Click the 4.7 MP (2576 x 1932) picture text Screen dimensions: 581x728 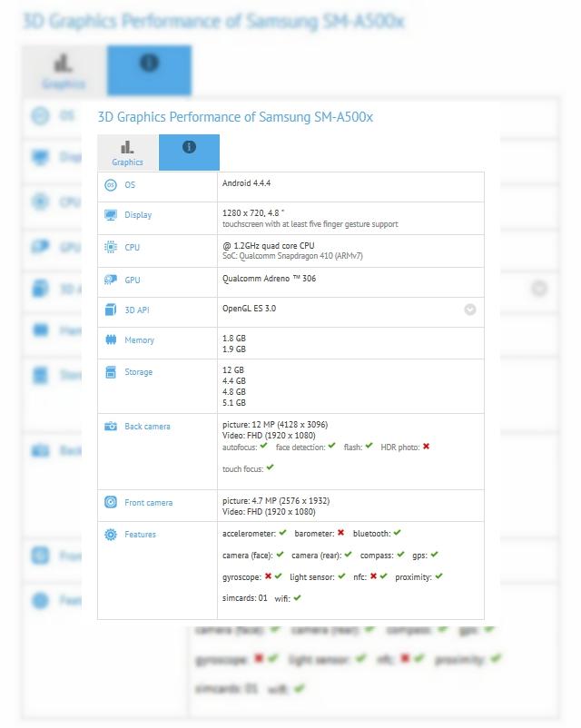(x=276, y=500)
